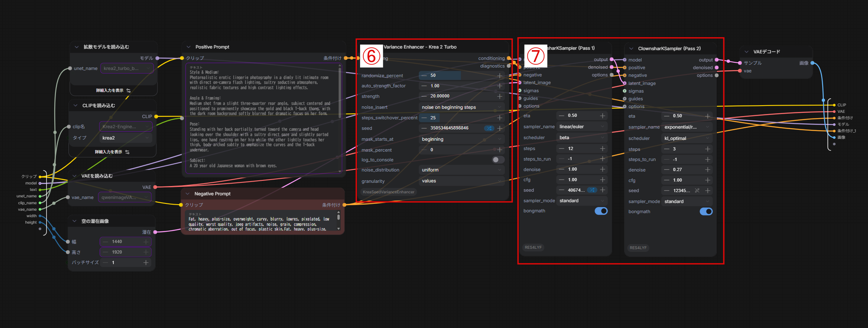
Task: Collapse the 空の潜在画像 node
Action: (x=75, y=221)
